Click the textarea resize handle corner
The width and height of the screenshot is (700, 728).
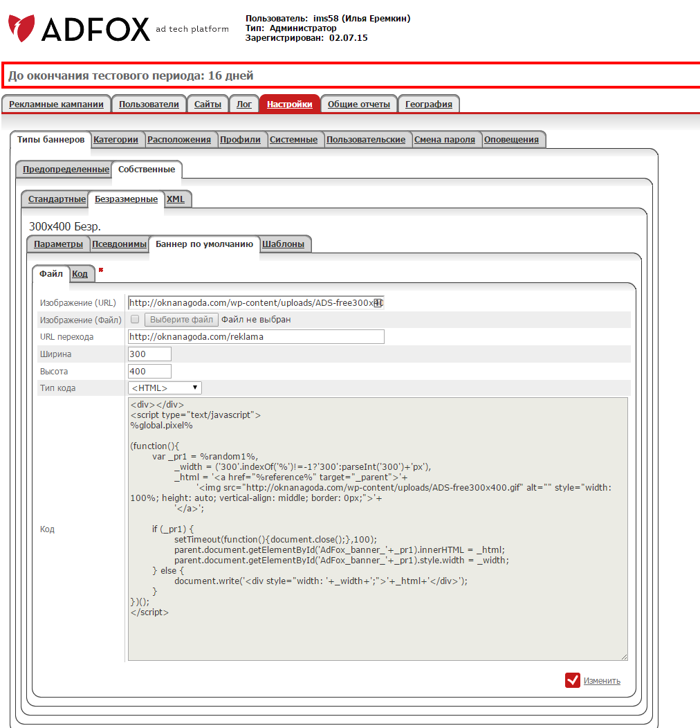pos(624,657)
